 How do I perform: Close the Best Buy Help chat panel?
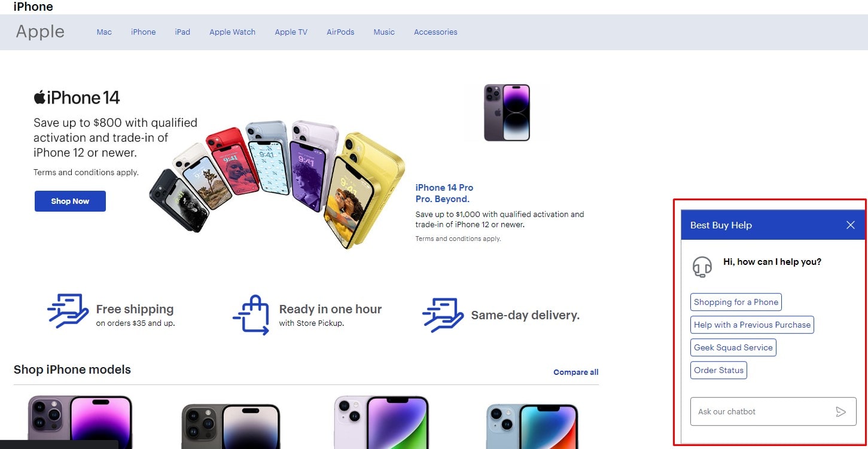tap(851, 225)
